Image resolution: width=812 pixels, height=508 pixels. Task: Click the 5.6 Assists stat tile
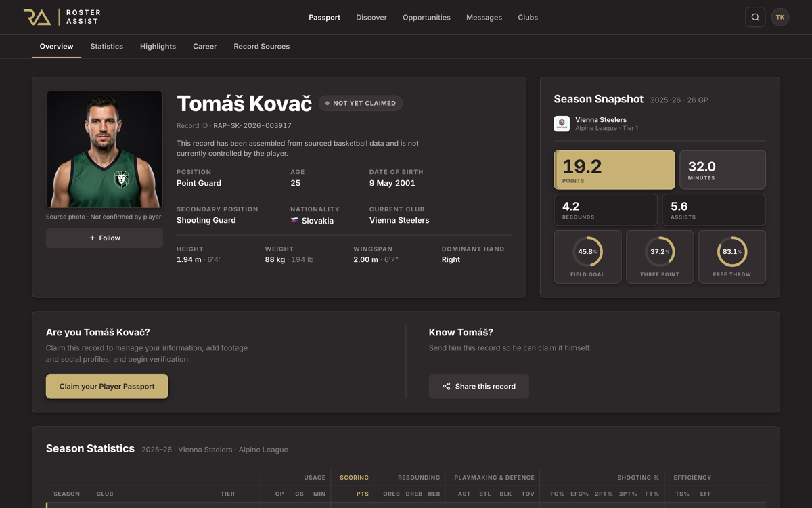[x=714, y=210]
